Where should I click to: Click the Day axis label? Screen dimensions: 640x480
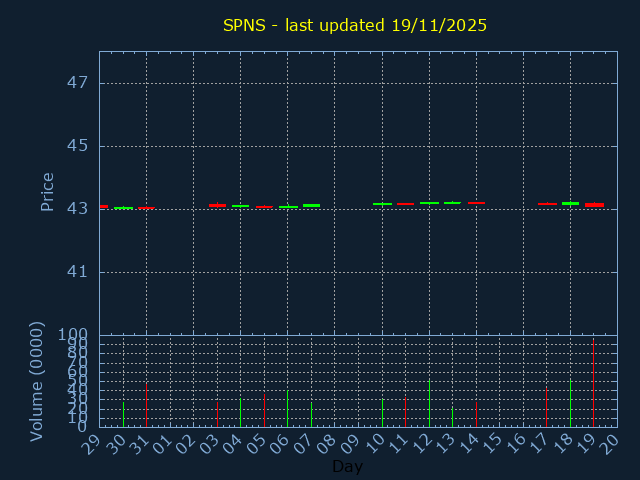click(x=347, y=466)
